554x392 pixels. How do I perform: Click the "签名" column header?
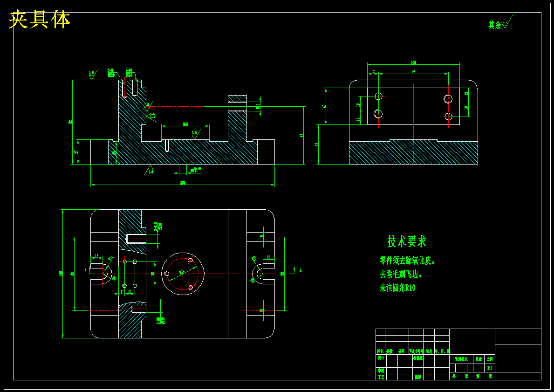click(x=429, y=351)
